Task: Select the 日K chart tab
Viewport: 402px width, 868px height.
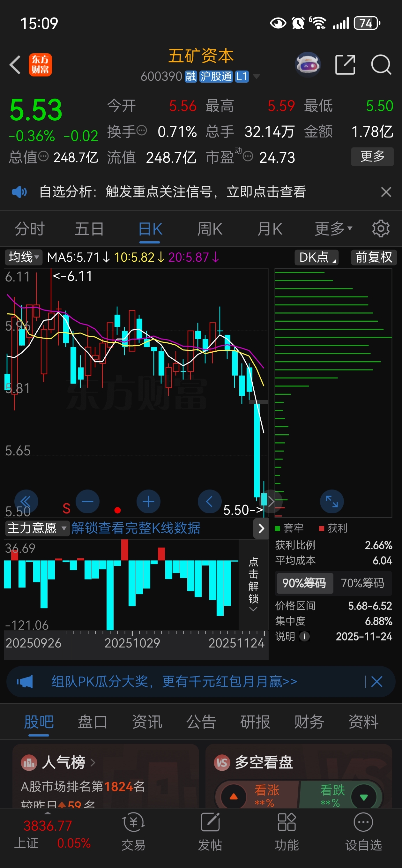Action: click(150, 229)
